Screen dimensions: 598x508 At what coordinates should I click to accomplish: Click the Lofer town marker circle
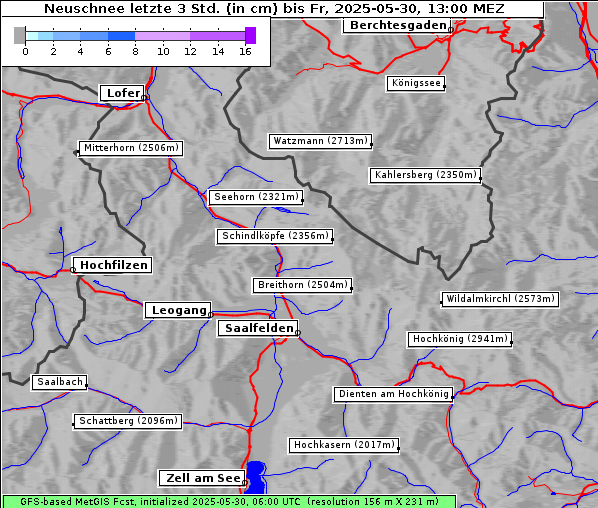pyautogui.click(x=144, y=98)
